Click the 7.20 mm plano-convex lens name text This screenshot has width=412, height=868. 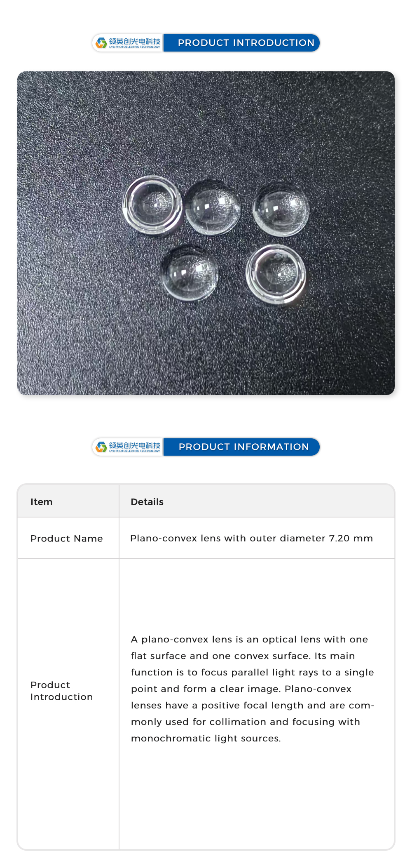(251, 539)
